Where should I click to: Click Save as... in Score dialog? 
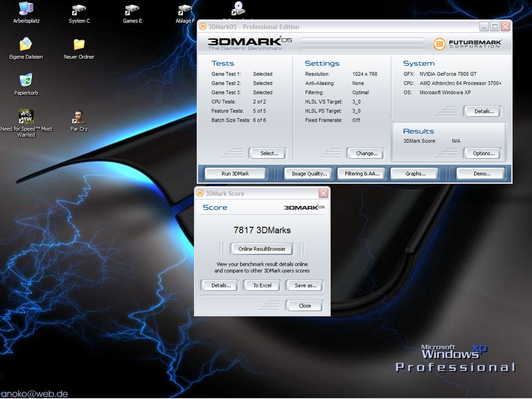point(304,286)
